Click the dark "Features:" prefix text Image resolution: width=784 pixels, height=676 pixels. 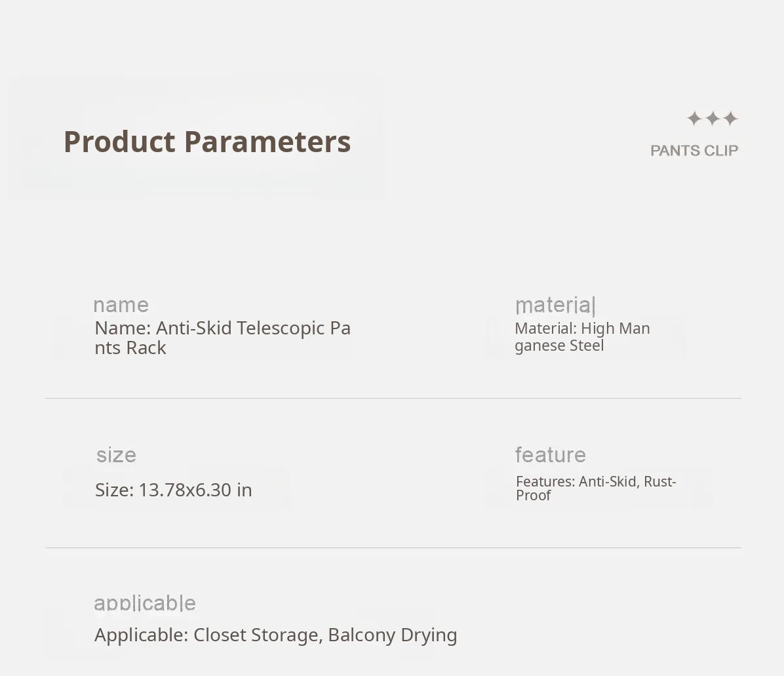545,482
